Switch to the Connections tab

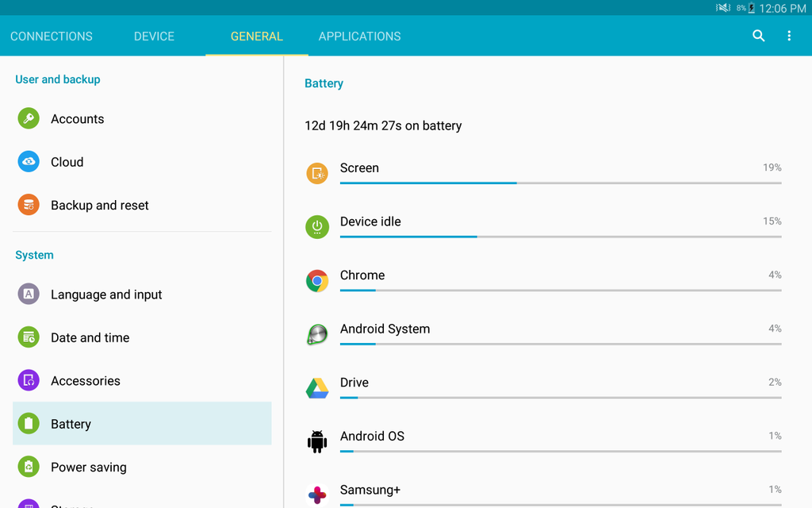(52, 37)
